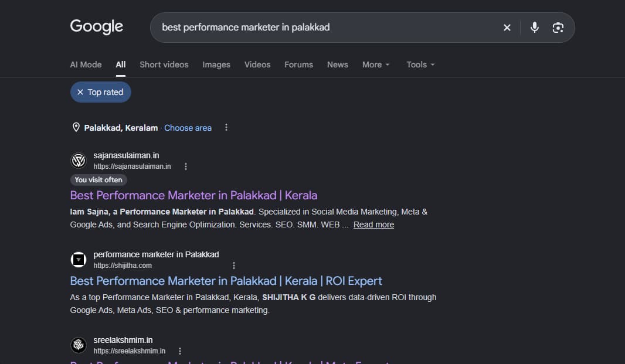Click the sreelakshmim.in site favicon
625x364 pixels.
click(79, 345)
